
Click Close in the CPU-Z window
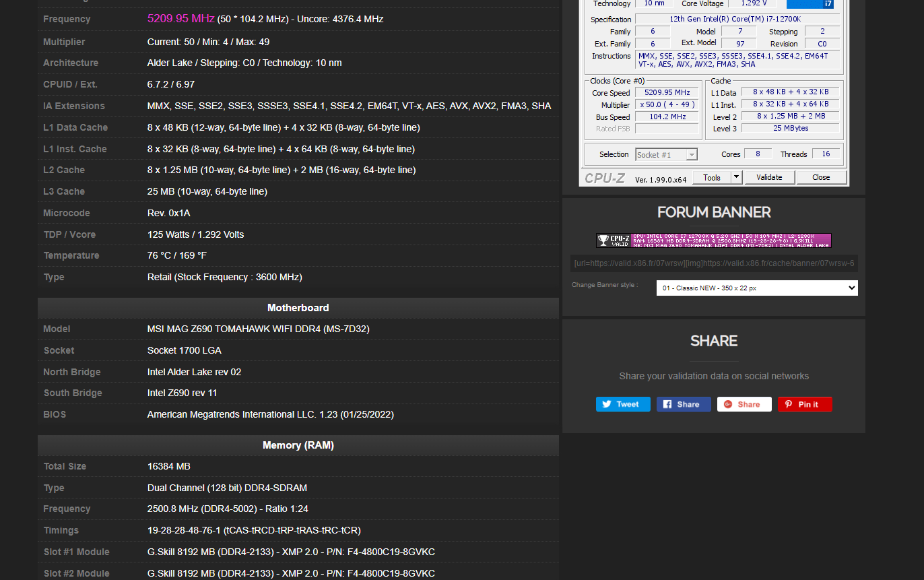click(821, 177)
